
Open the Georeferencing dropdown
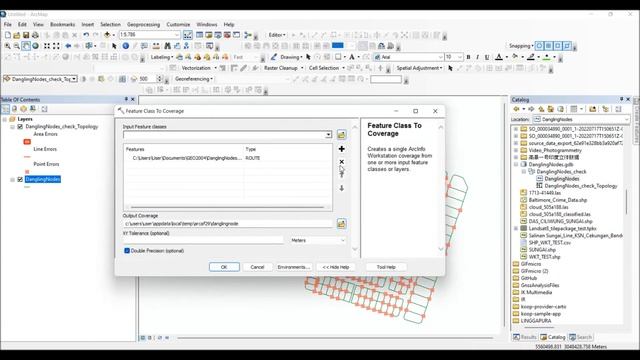(194, 79)
